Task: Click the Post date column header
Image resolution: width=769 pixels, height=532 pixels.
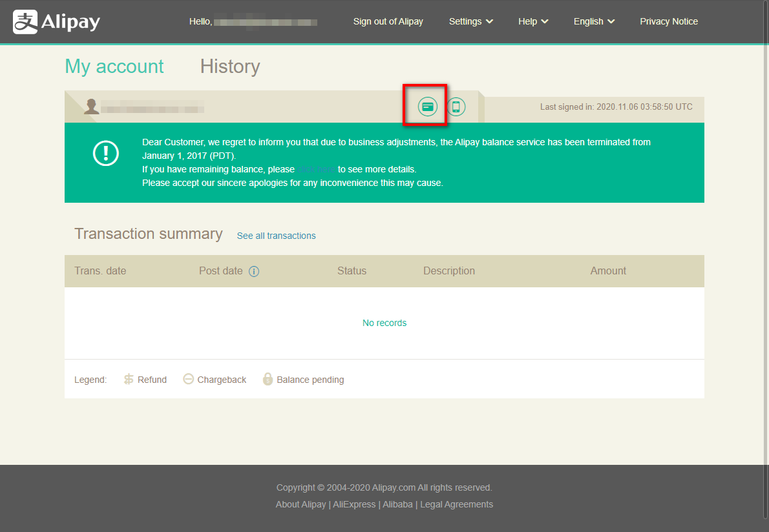Action: (221, 271)
